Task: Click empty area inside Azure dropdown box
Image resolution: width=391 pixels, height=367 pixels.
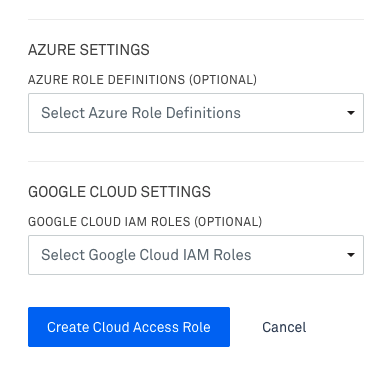Action: [293, 113]
